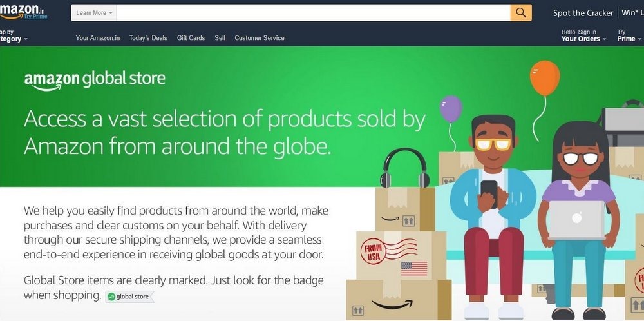The height and width of the screenshot is (321, 644).
Task: Open the Learn More search category dropdown
Action: tap(94, 13)
